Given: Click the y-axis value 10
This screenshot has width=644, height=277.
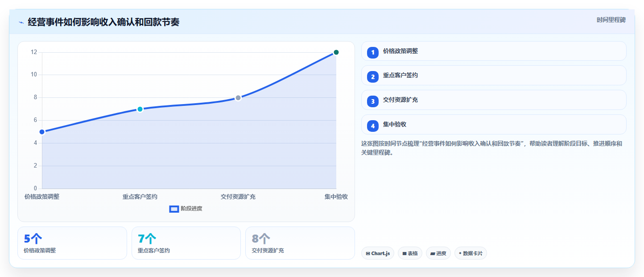Looking at the screenshot, I should click(34, 75).
